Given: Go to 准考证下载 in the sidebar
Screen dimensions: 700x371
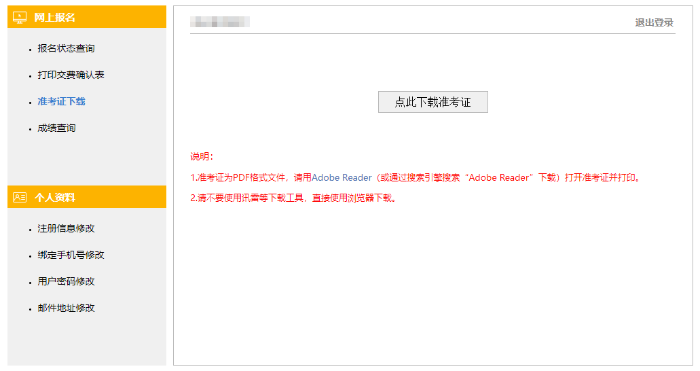Looking at the screenshot, I should pos(62,101).
